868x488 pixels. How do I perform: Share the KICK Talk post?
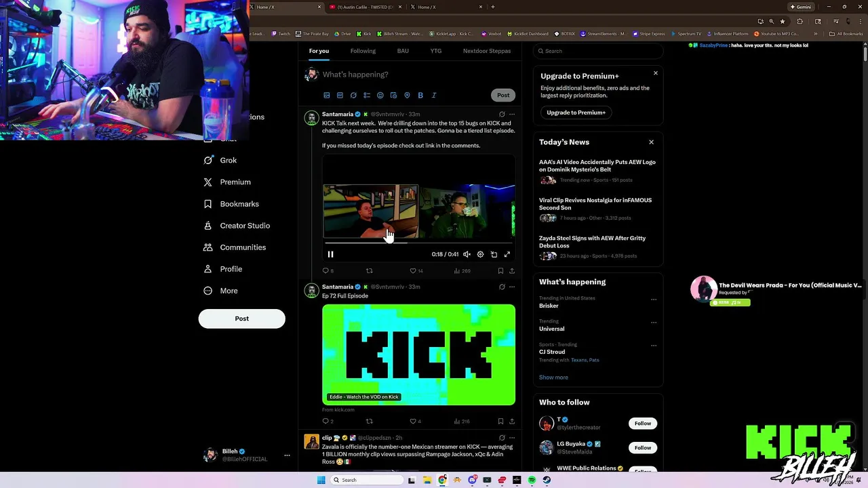coord(512,271)
